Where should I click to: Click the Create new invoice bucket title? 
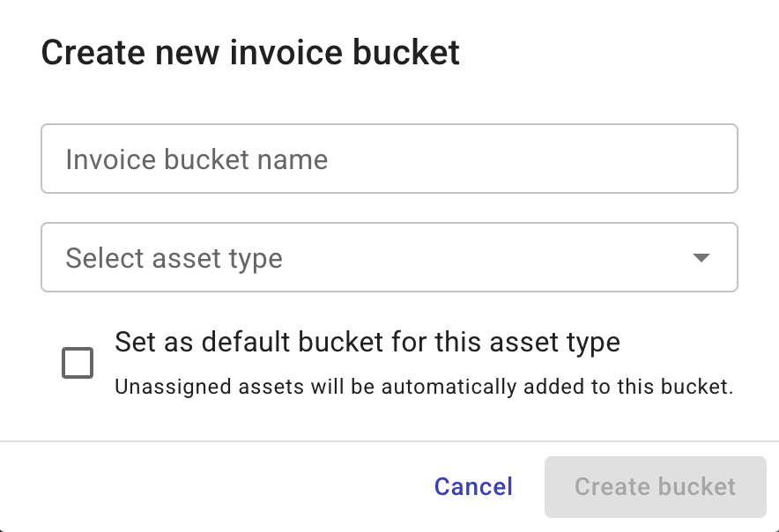coord(249,52)
